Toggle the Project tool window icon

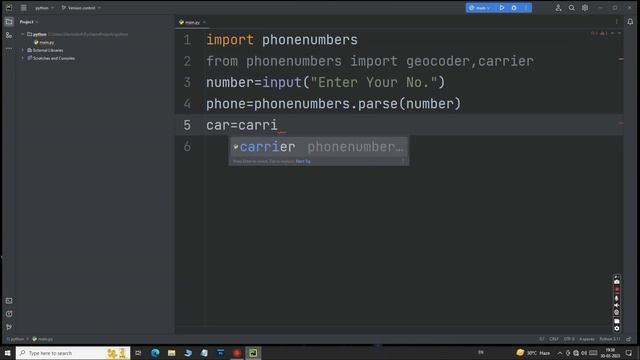9,22
